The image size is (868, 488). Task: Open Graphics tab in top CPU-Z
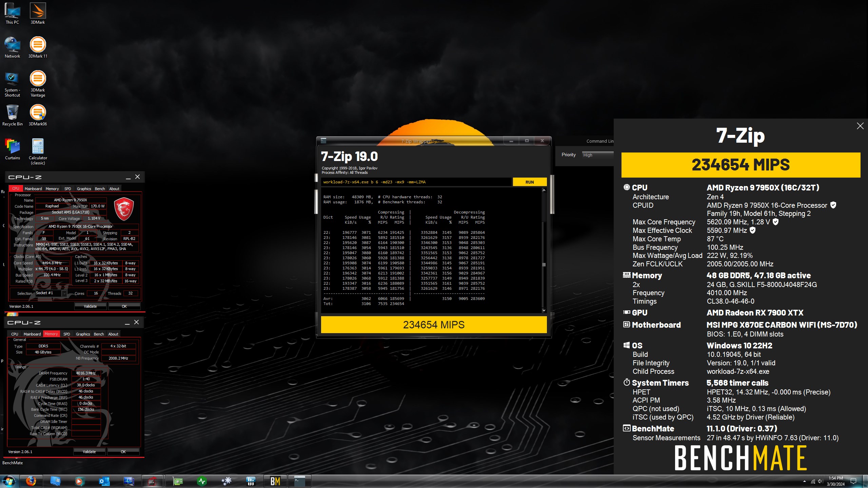coord(84,189)
